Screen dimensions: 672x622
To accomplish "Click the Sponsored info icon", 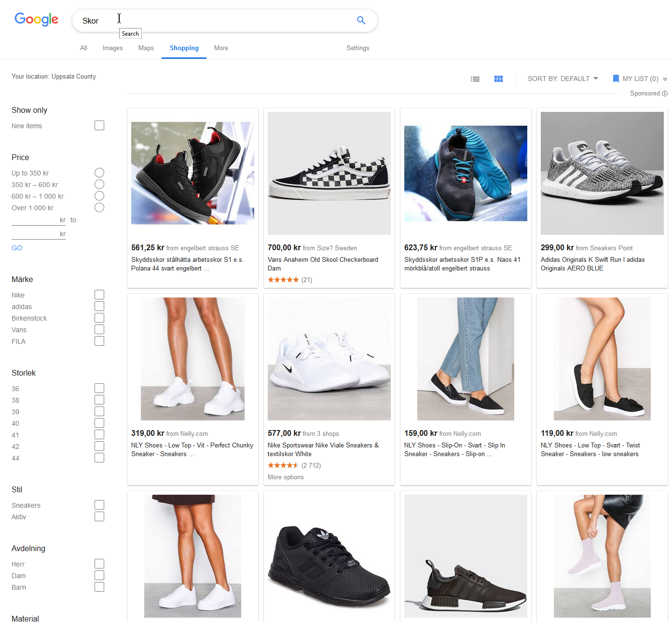I will (665, 94).
